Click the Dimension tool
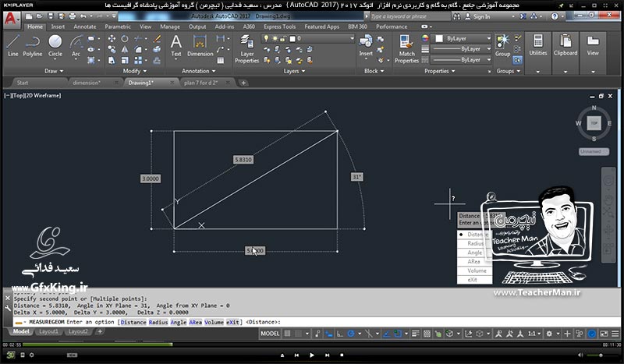This screenshot has width=624, height=364. (x=200, y=45)
